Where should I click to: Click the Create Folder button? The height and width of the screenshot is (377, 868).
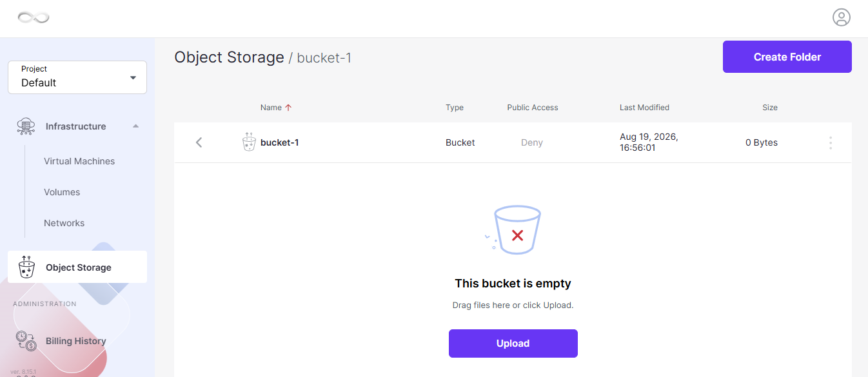[x=787, y=57]
